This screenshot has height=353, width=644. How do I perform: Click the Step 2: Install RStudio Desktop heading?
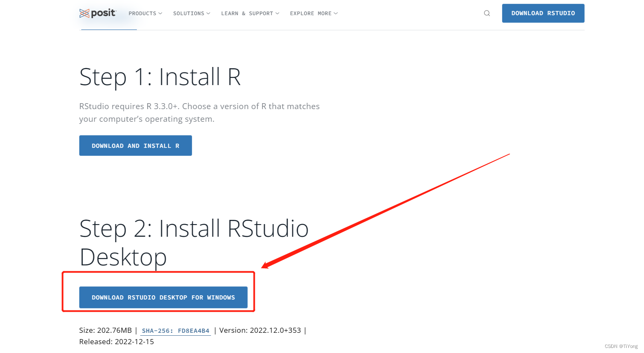pyautogui.click(x=194, y=242)
